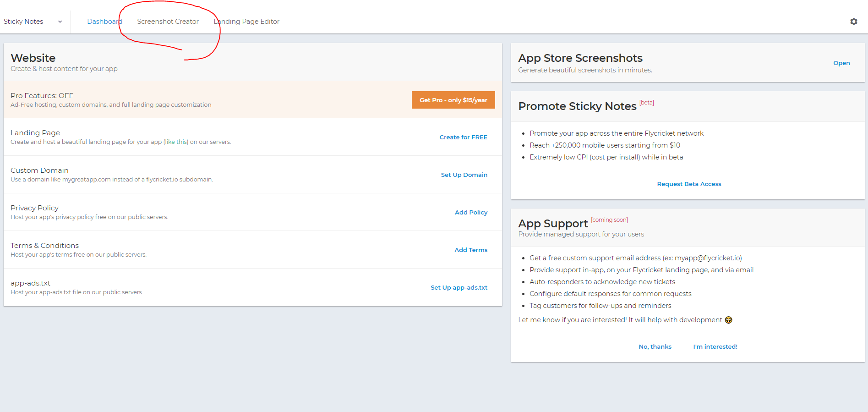This screenshot has height=412, width=868.
Task: Click the [coming soon] tag
Action: [609, 220]
